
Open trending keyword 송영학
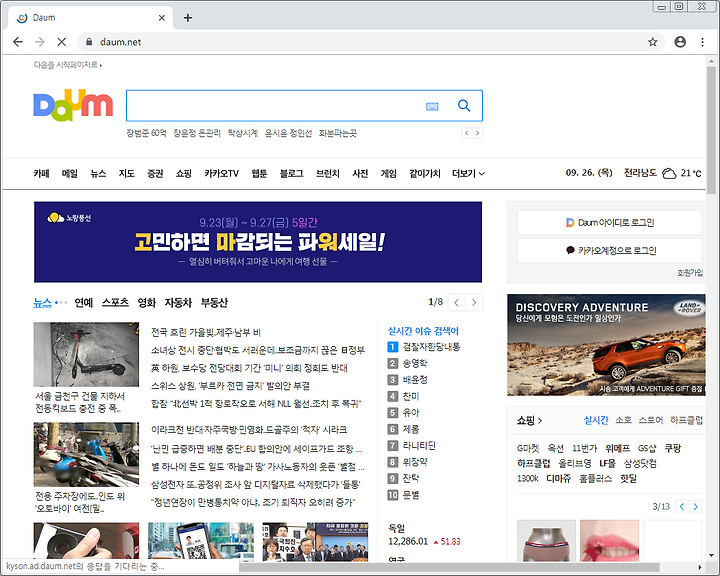tap(415, 363)
